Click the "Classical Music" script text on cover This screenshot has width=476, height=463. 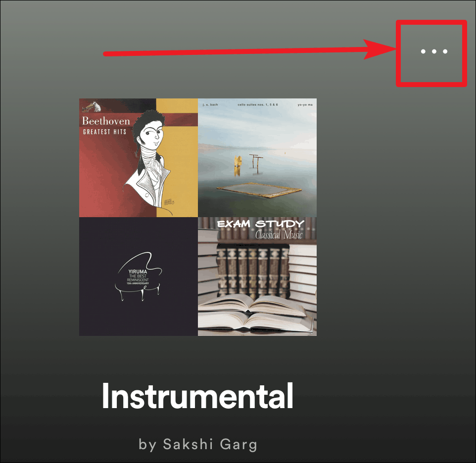coord(279,234)
